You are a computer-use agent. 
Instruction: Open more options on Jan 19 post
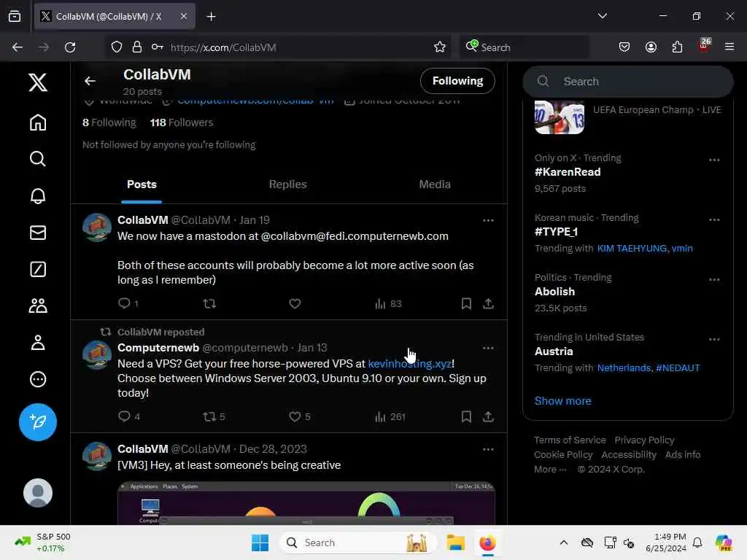488,220
